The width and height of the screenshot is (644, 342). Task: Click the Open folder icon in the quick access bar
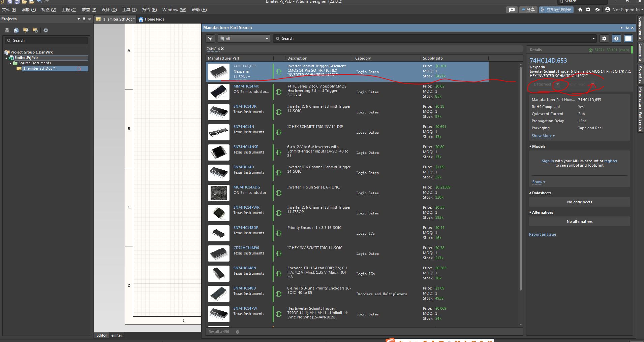tap(24, 2)
